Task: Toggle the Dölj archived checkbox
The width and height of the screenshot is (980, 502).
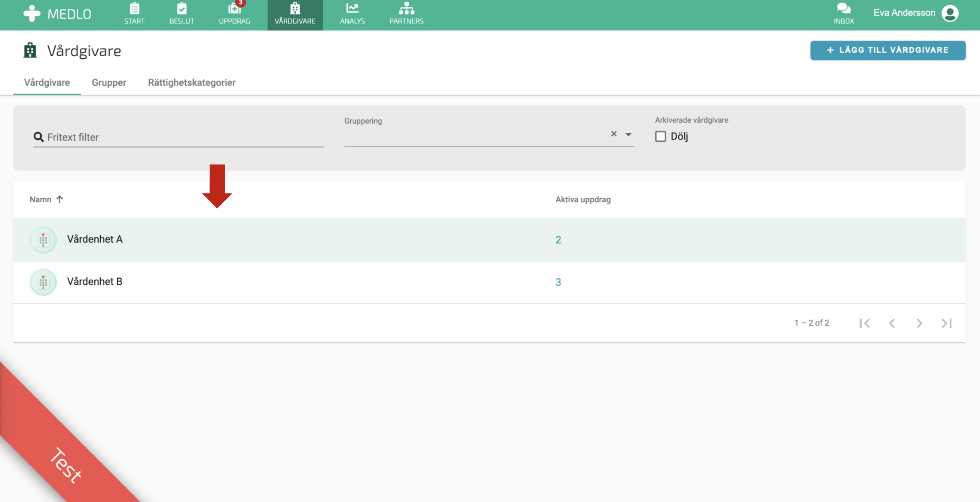Action: point(661,136)
